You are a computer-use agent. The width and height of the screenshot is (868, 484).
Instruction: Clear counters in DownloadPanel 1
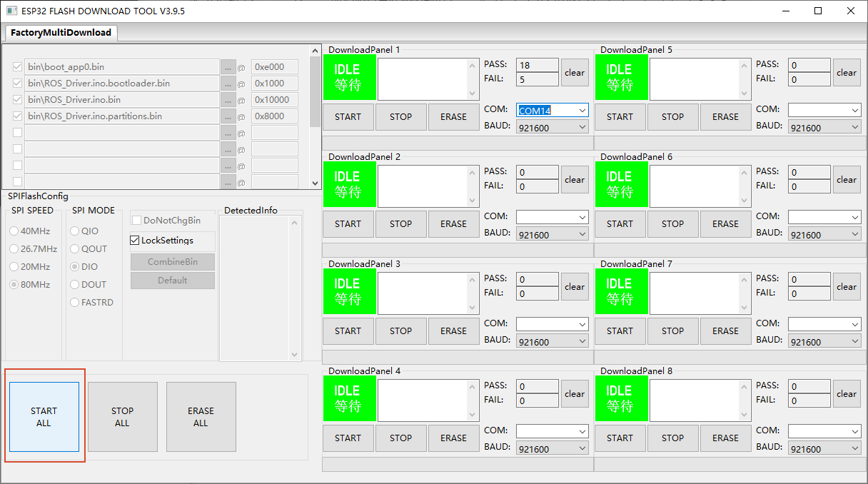575,73
